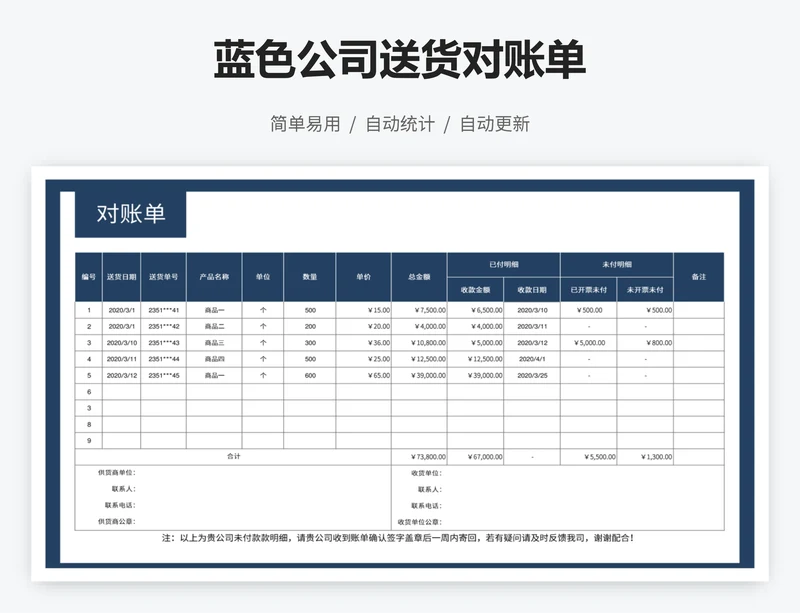800x613 pixels.
Task: Select quantity cell 200
Action: tap(310, 327)
